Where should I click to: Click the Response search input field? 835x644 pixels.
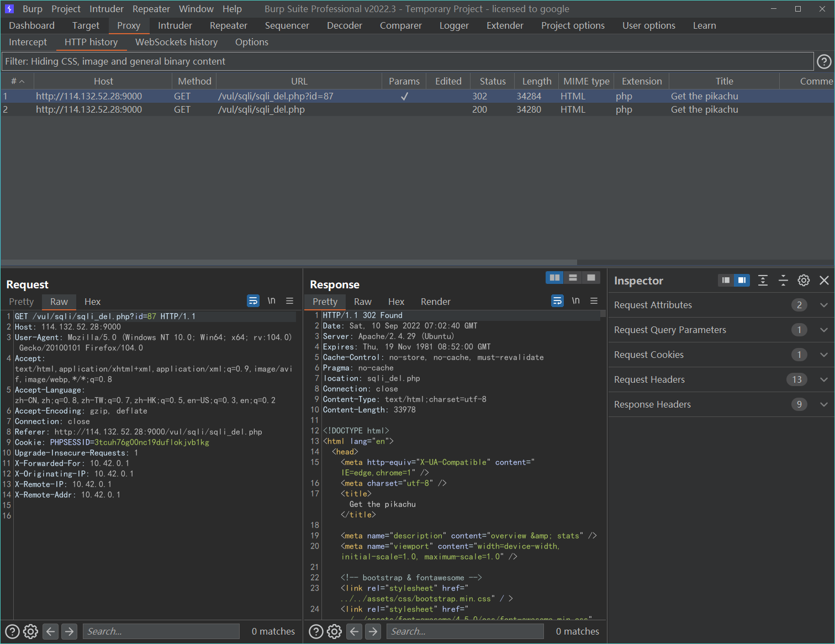(465, 631)
